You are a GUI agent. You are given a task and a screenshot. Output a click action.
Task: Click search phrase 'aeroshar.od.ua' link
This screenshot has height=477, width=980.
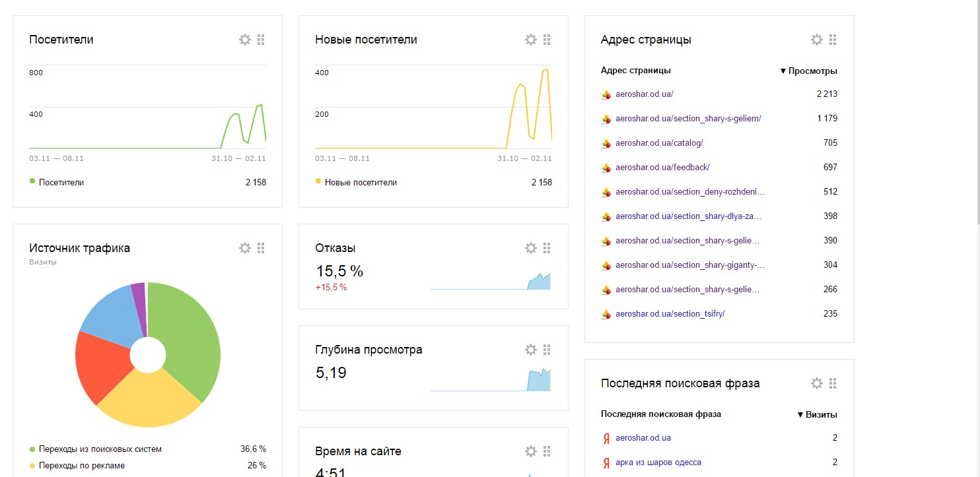(643, 438)
